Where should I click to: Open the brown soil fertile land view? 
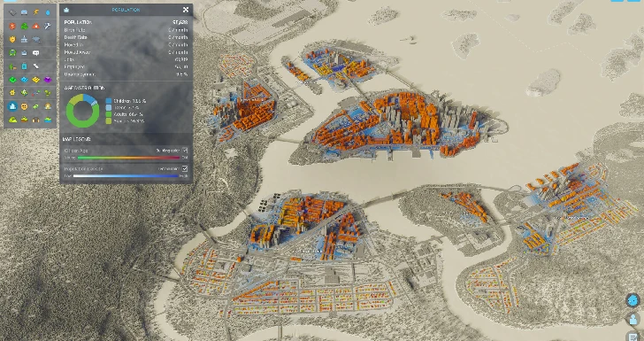tap(24, 120)
